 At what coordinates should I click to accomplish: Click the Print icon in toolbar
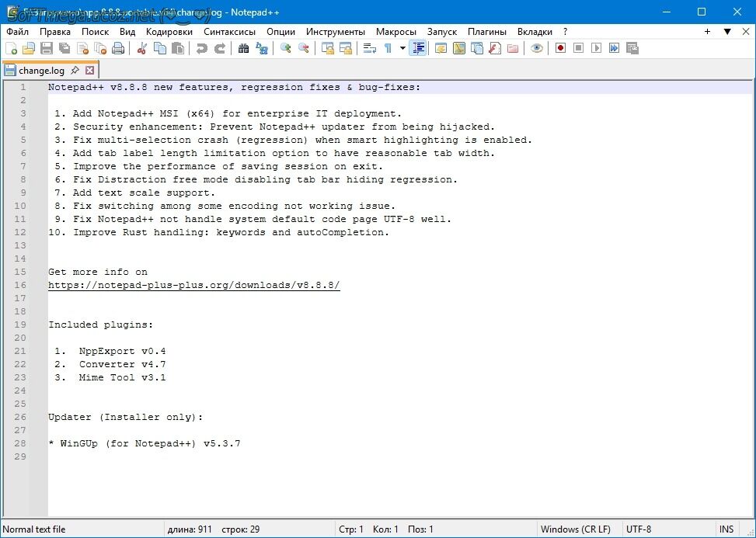pos(118,48)
